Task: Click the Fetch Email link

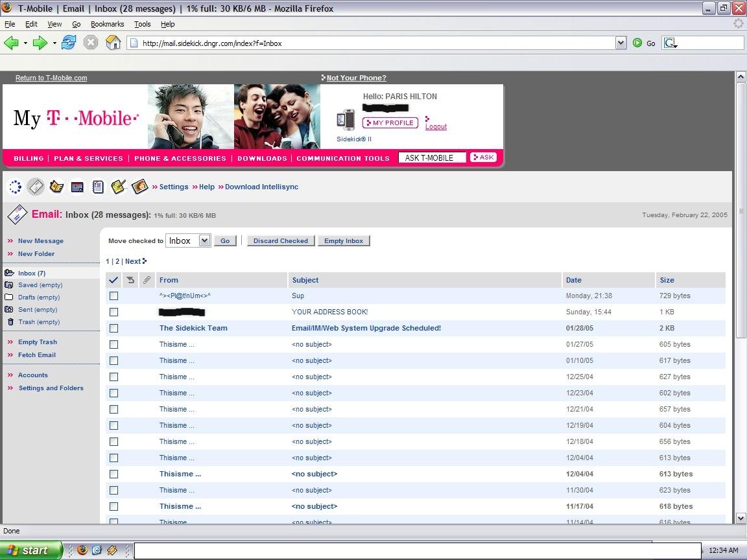Action: [x=37, y=355]
